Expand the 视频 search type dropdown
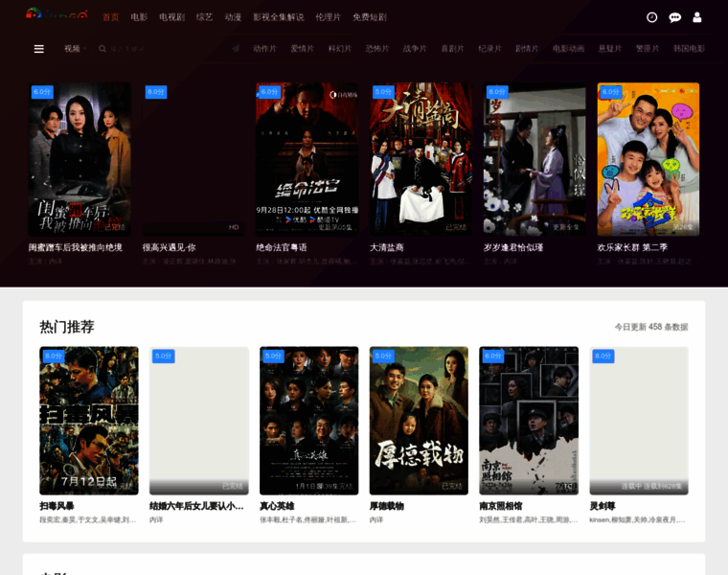728x575 pixels. [x=76, y=49]
